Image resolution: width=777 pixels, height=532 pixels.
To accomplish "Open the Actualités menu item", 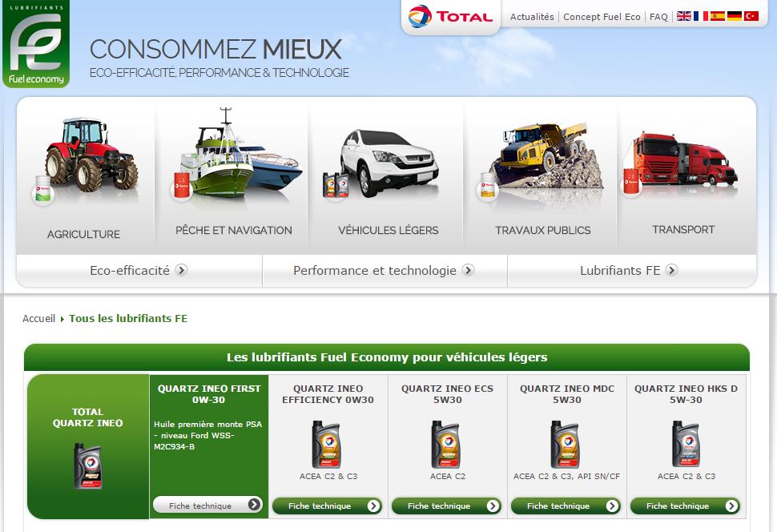I will 532,16.
